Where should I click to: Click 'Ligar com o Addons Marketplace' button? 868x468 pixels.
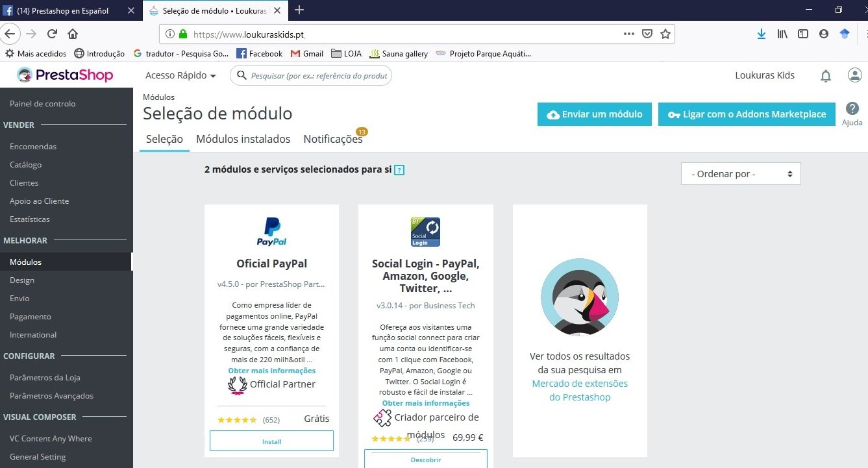[x=747, y=114]
